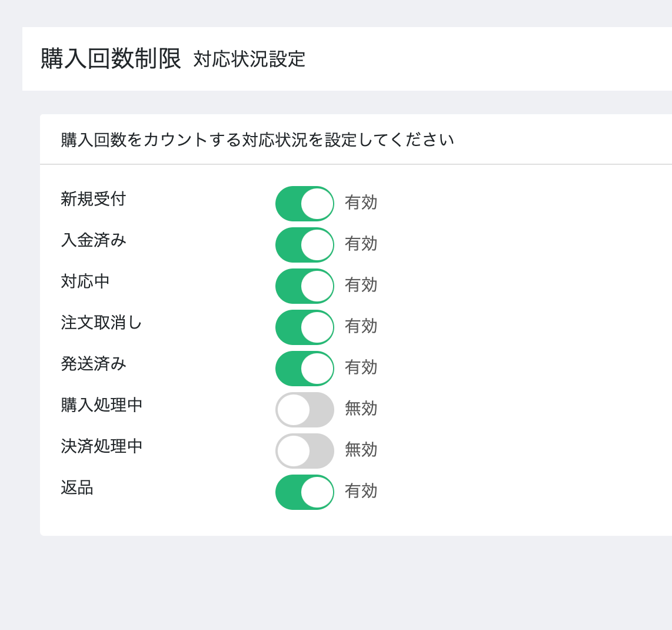Click the 無効 text beside 購入処理中
The height and width of the screenshot is (630, 672).
click(x=361, y=408)
